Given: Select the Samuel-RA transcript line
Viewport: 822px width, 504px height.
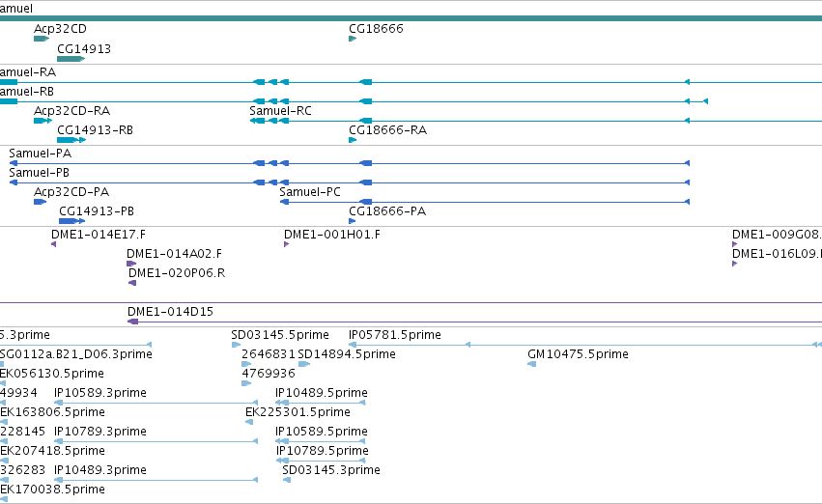Looking at the screenshot, I should (411, 82).
